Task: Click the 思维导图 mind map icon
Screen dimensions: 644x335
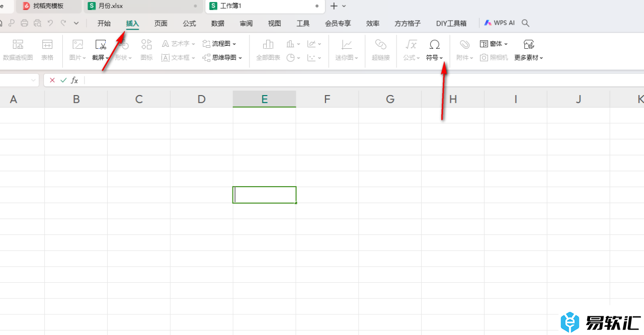Action: point(206,58)
